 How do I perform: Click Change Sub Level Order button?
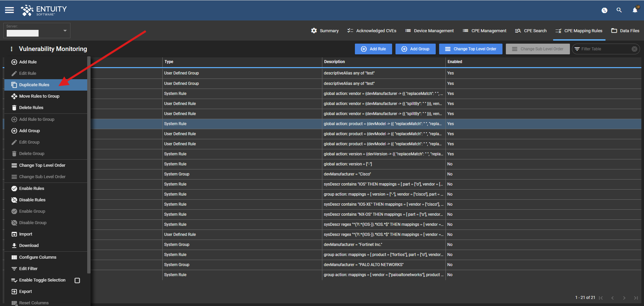pyautogui.click(x=538, y=49)
